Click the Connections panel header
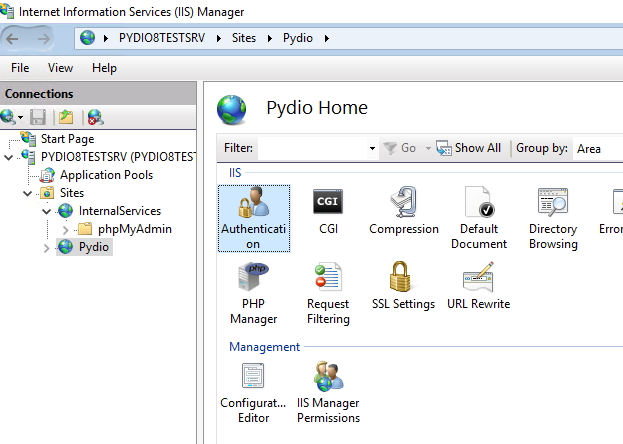 98,94
